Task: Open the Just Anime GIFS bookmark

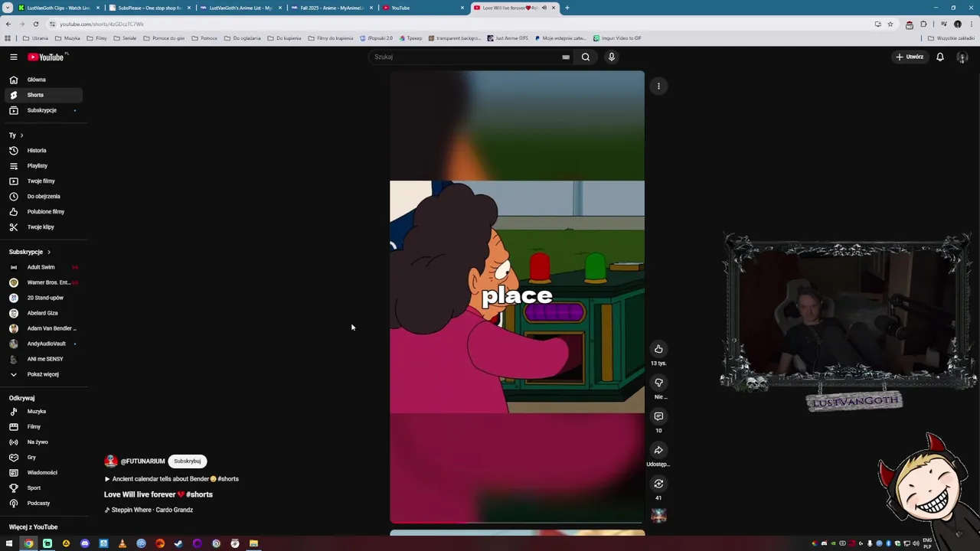Action: tap(507, 38)
